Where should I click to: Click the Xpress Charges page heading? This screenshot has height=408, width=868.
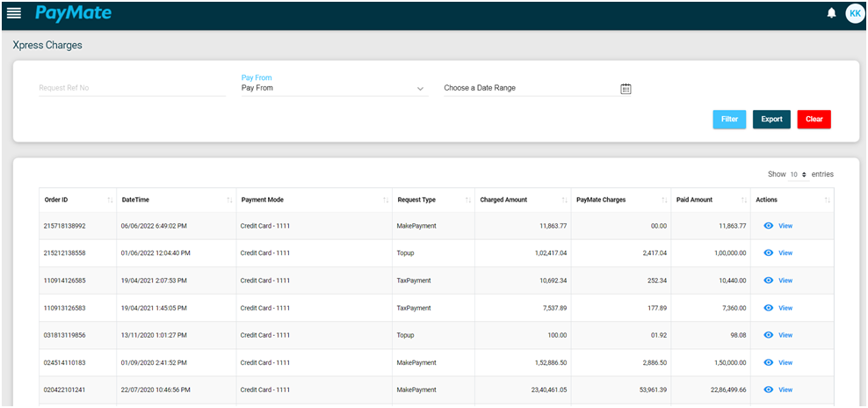pos(47,46)
